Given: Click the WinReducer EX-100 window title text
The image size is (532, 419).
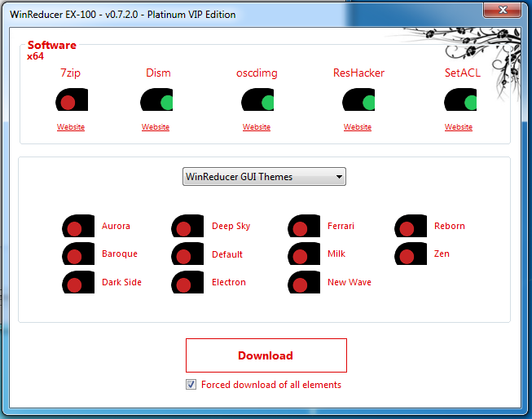Looking at the screenshot, I should click(x=122, y=15).
